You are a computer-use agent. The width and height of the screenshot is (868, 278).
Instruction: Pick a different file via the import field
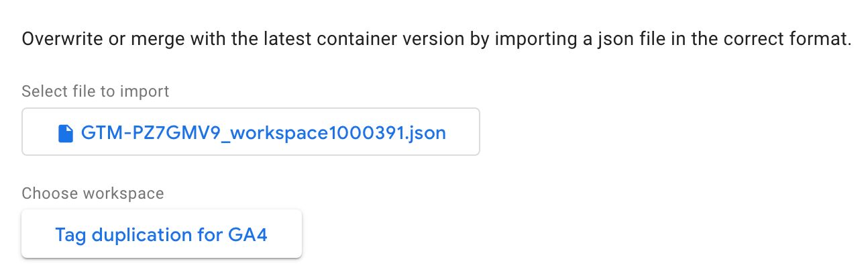click(251, 132)
